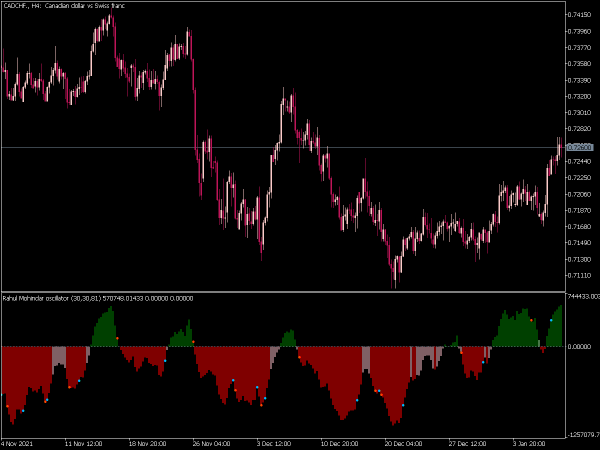Click the 0.73010 price axis label
The width and height of the screenshot is (600, 450).
point(580,112)
